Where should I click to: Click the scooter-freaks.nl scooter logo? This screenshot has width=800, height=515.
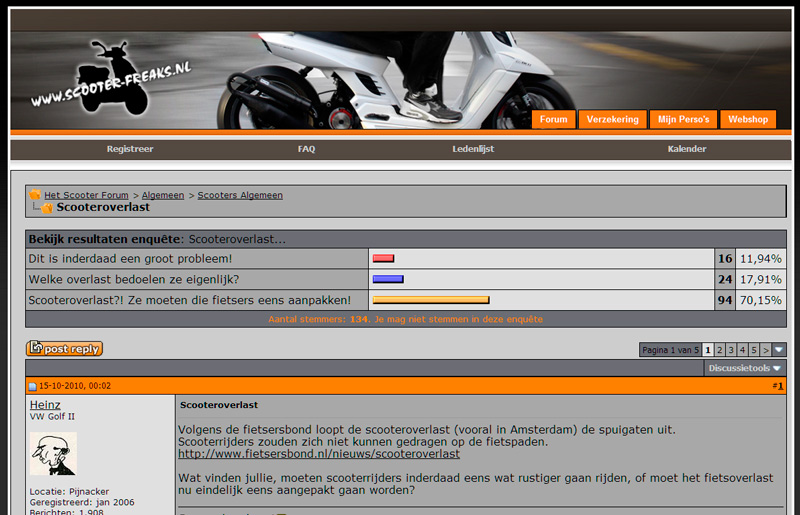(x=111, y=77)
